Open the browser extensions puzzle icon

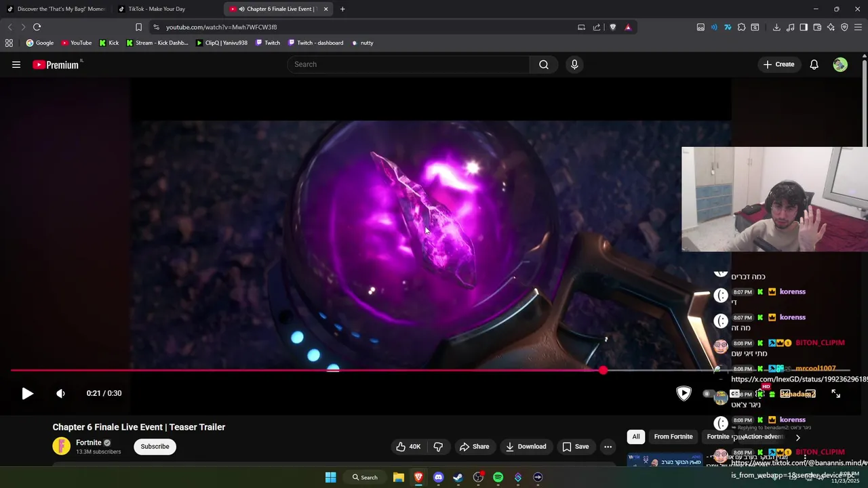[x=741, y=27]
